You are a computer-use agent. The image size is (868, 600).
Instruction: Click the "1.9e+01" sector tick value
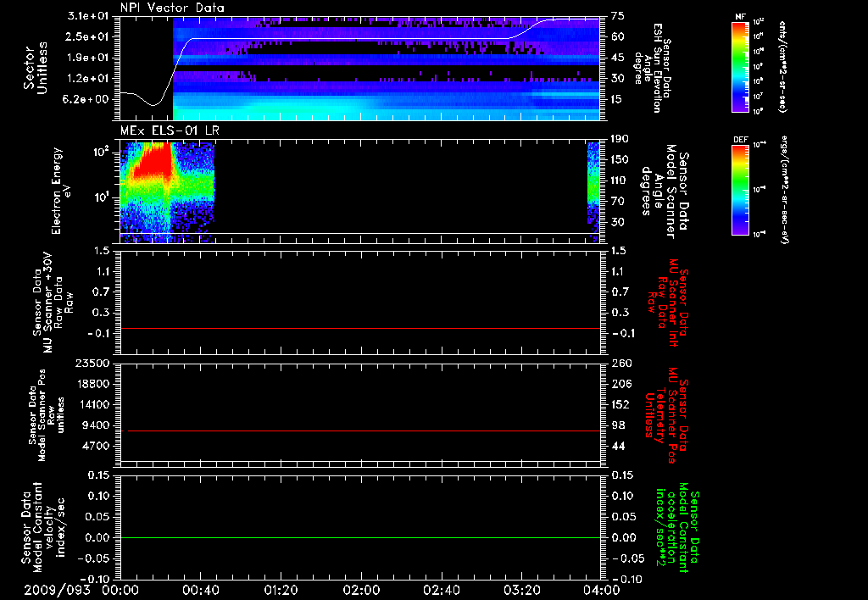(88, 58)
